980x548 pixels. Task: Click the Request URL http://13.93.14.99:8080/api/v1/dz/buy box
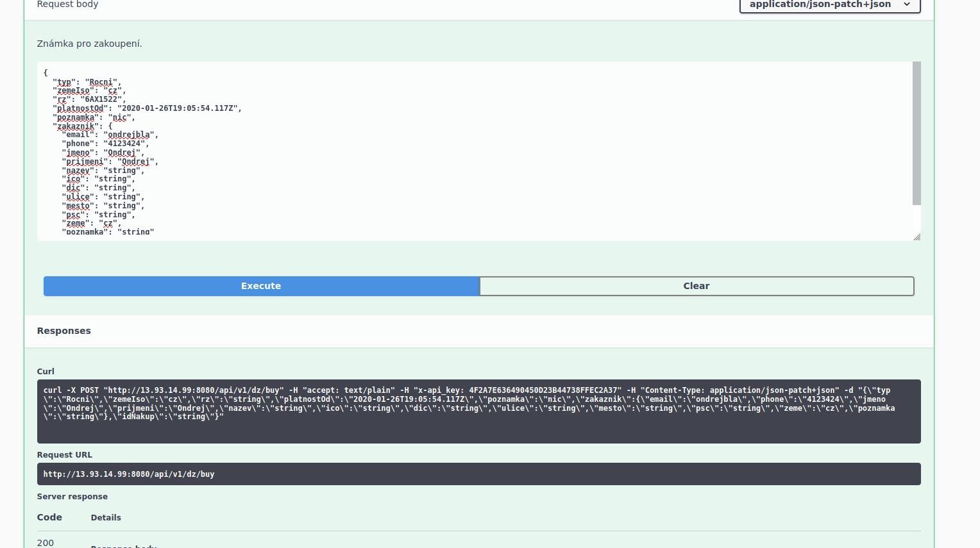(478, 474)
